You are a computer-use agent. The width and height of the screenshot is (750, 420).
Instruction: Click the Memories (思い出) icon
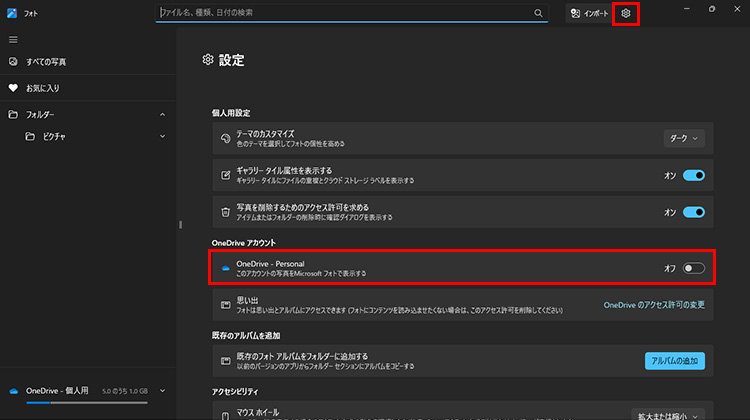coord(226,304)
